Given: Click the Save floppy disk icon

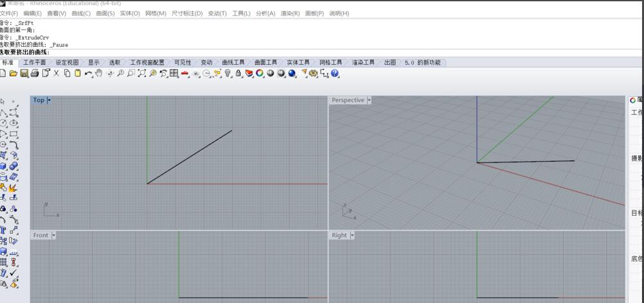Looking at the screenshot, I should pos(24,73).
